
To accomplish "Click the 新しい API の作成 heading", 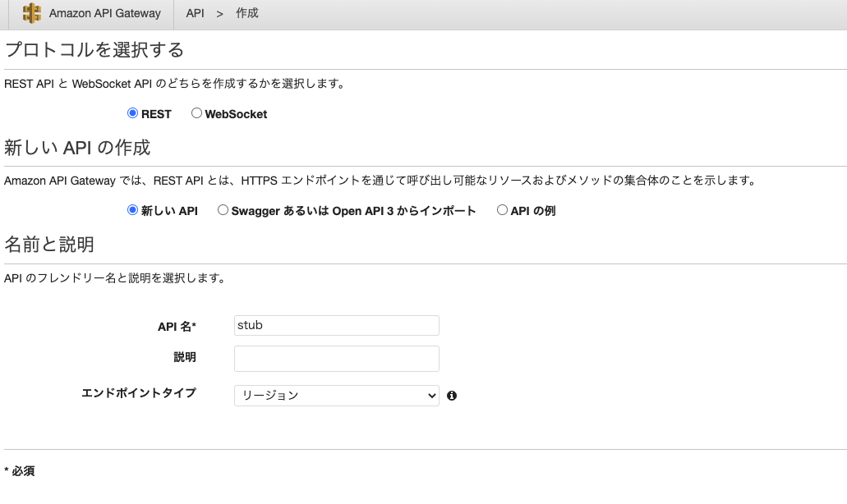I will coord(77,147).
